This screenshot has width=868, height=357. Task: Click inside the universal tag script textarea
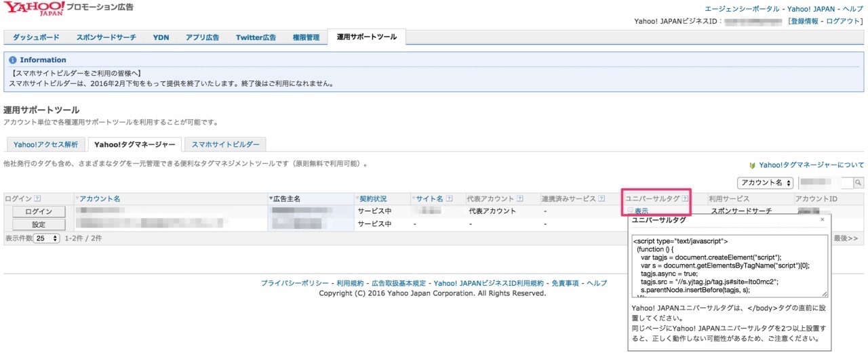point(729,266)
